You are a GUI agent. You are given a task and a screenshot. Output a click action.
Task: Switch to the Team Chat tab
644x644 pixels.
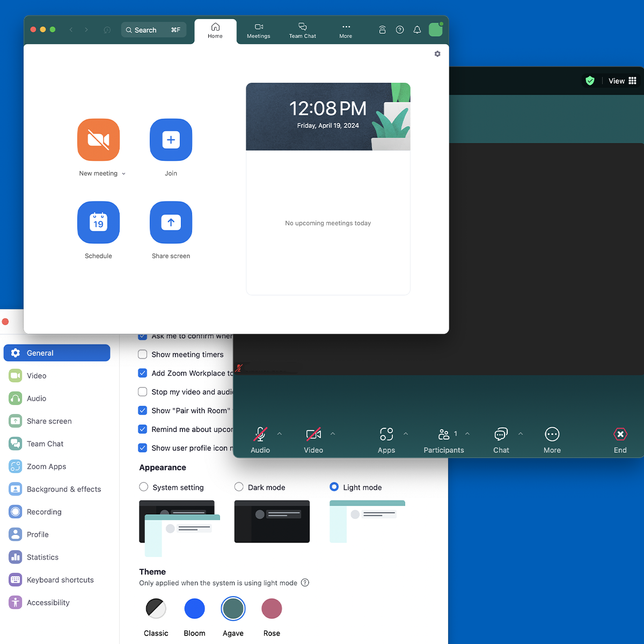pyautogui.click(x=302, y=30)
